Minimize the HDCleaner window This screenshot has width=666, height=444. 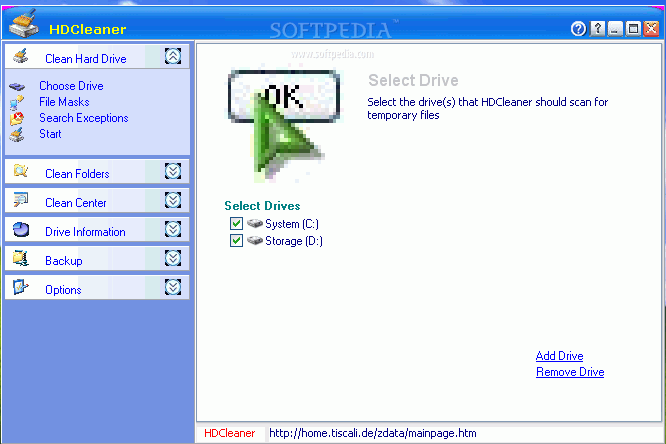click(x=615, y=28)
